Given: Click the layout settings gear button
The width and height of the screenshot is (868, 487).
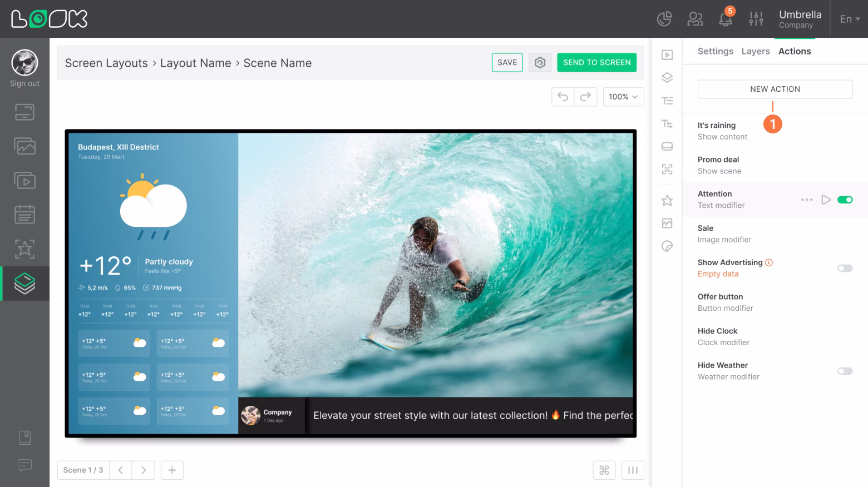Looking at the screenshot, I should (540, 63).
